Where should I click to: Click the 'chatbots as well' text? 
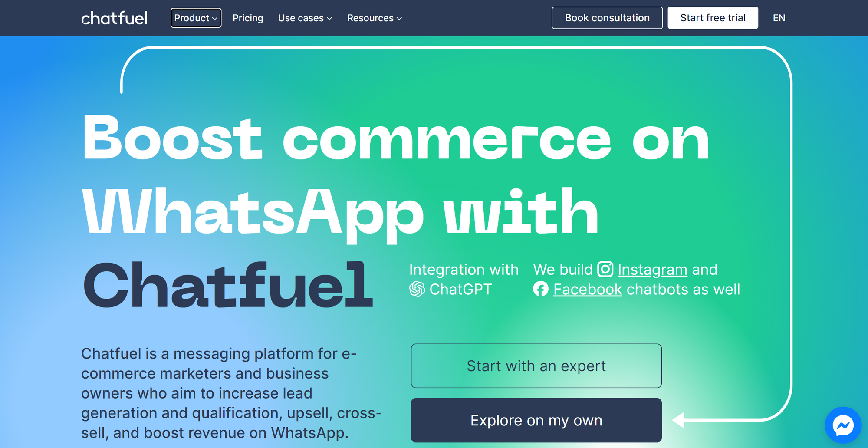pyautogui.click(x=684, y=290)
